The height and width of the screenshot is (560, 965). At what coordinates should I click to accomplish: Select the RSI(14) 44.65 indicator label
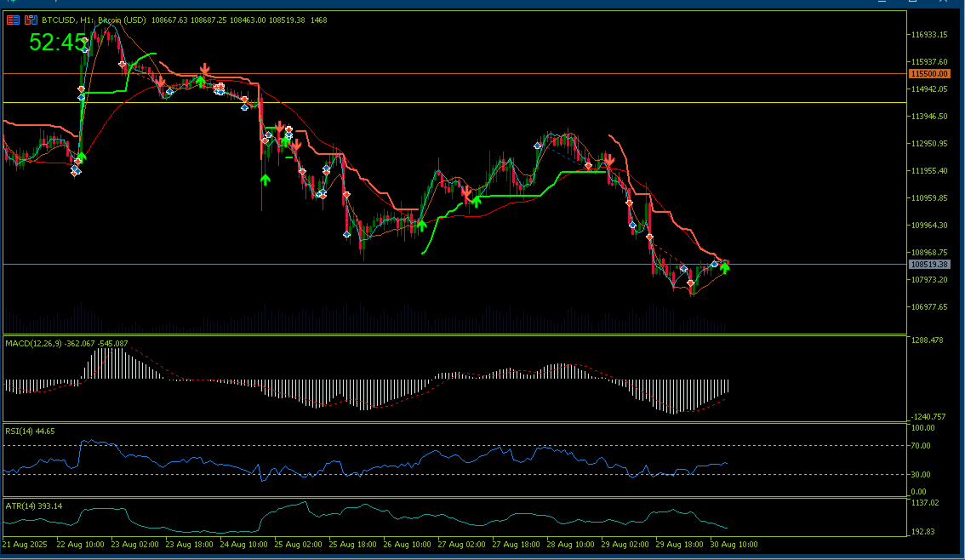30,431
